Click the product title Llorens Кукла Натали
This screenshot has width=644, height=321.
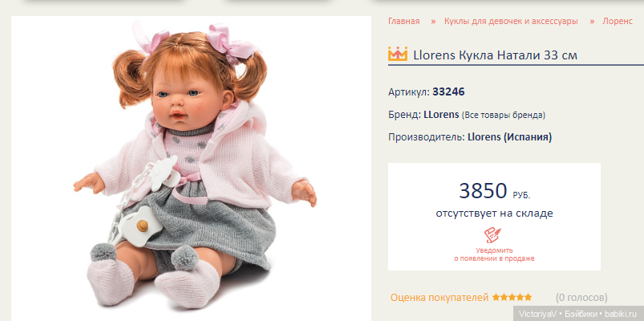click(x=496, y=55)
